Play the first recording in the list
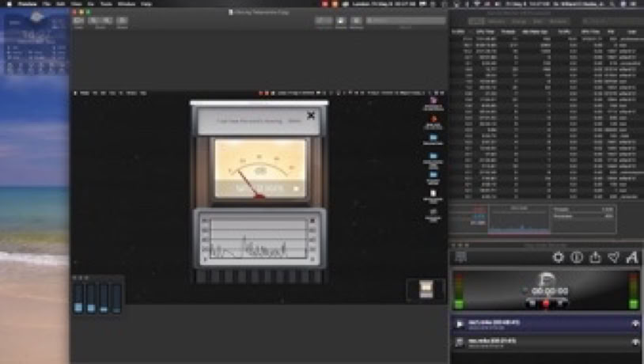 pyautogui.click(x=460, y=324)
